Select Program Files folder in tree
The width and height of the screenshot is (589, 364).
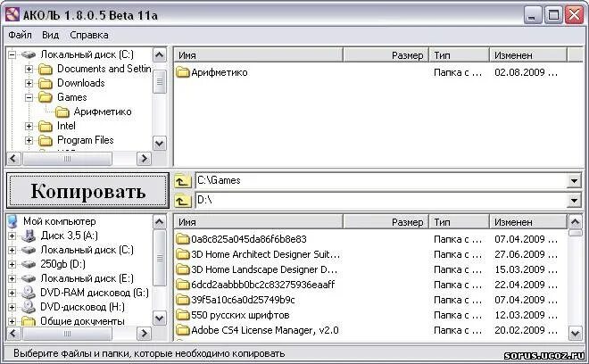[86, 140]
